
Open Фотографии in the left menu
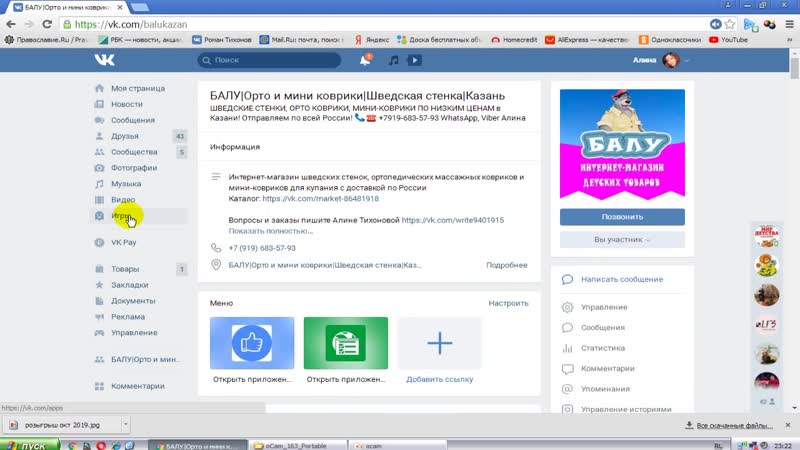[x=134, y=168]
